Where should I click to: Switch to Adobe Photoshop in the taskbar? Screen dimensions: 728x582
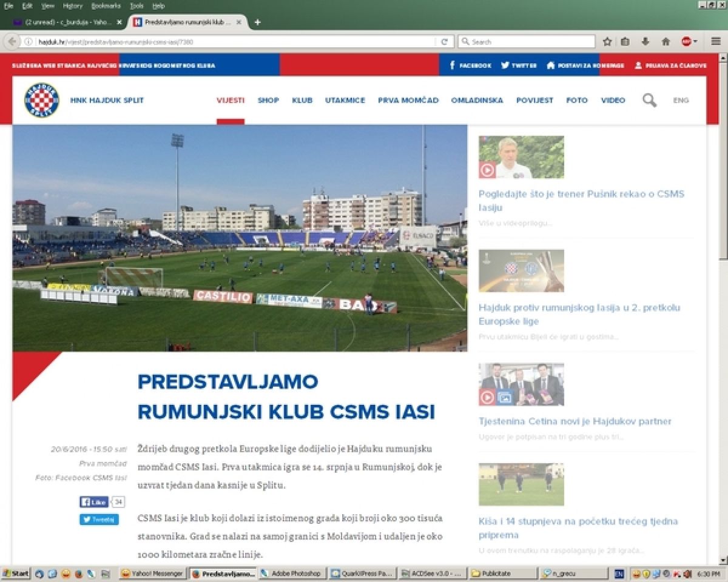(x=293, y=574)
